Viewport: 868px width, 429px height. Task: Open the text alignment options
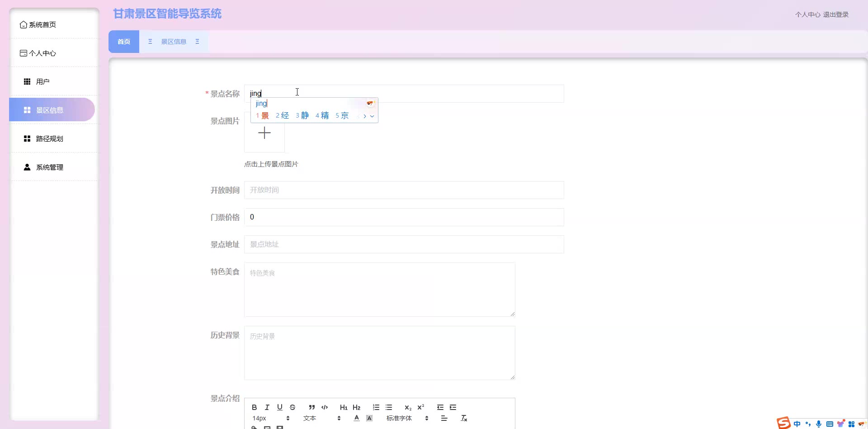pyautogui.click(x=444, y=418)
